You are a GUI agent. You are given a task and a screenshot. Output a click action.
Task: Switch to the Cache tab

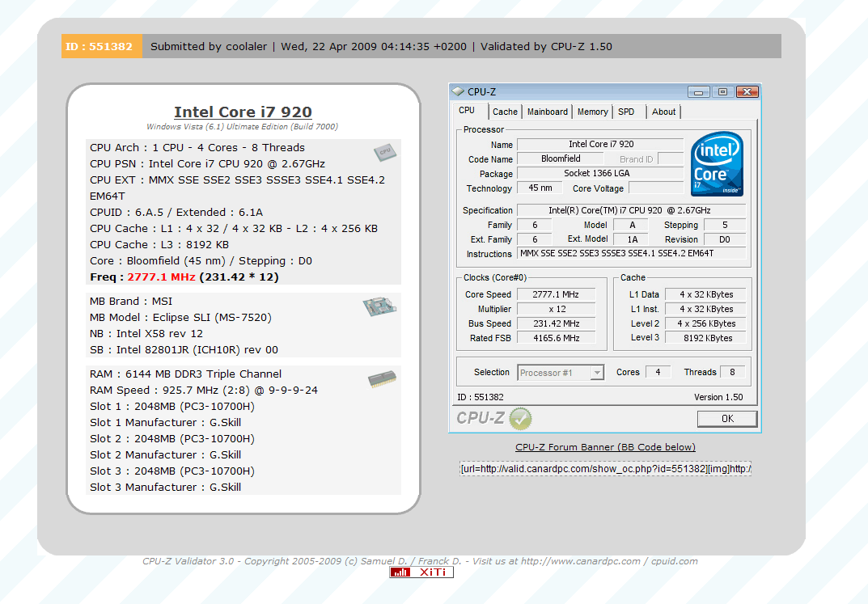tap(505, 112)
